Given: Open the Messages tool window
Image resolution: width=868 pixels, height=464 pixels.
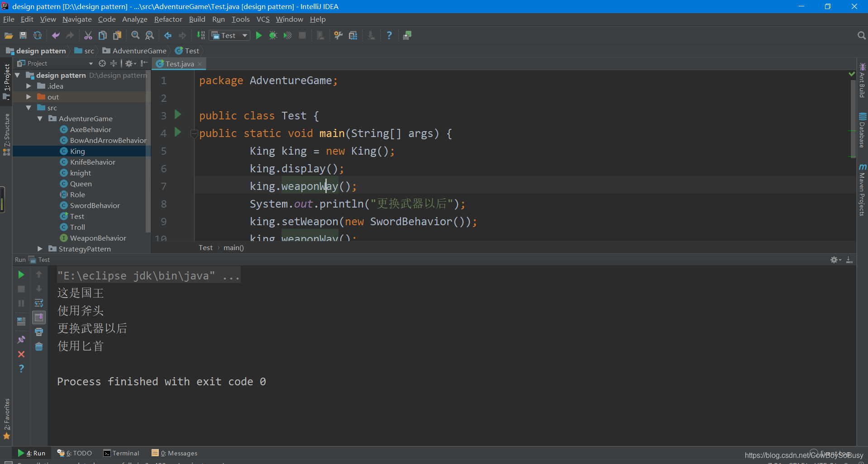Looking at the screenshot, I should pos(175,453).
